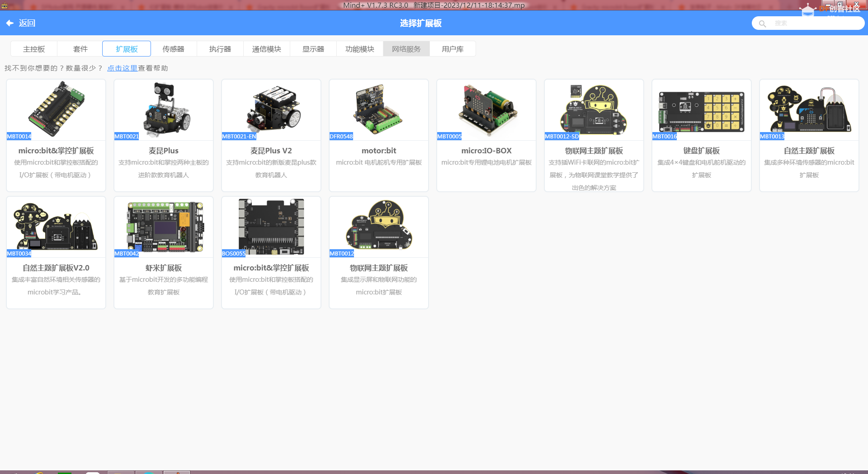Open the 执行器 tab
The height and width of the screenshot is (474, 868).
[220, 49]
